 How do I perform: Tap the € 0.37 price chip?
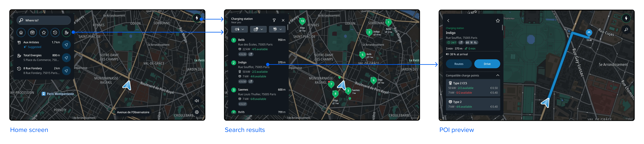tap(243, 104)
